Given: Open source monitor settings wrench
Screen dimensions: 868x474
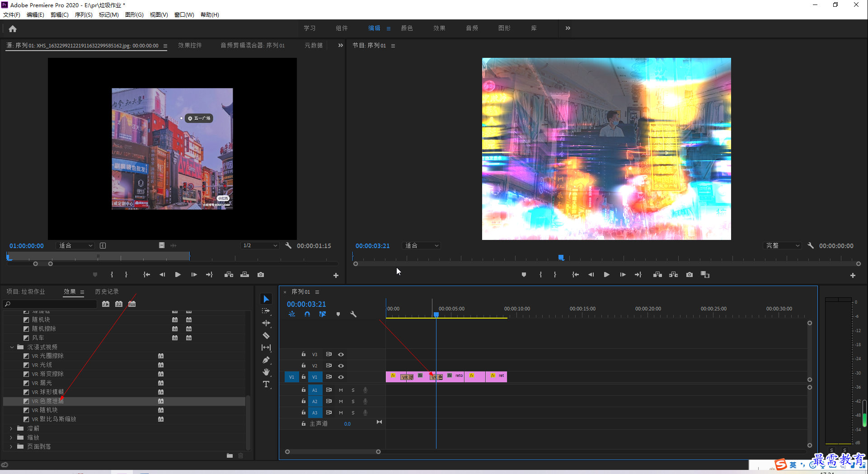Looking at the screenshot, I should (x=288, y=246).
